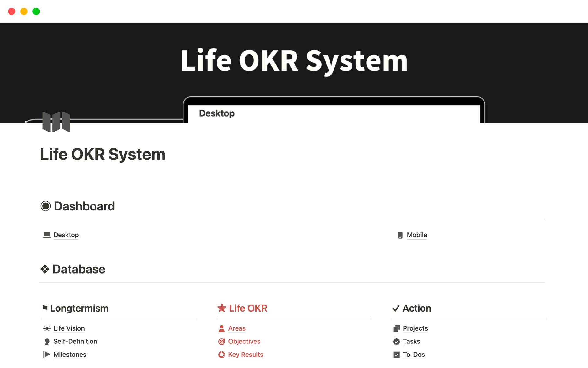Click the checked box icon beside To-Dos
This screenshot has width=588, height=368.
click(x=396, y=355)
